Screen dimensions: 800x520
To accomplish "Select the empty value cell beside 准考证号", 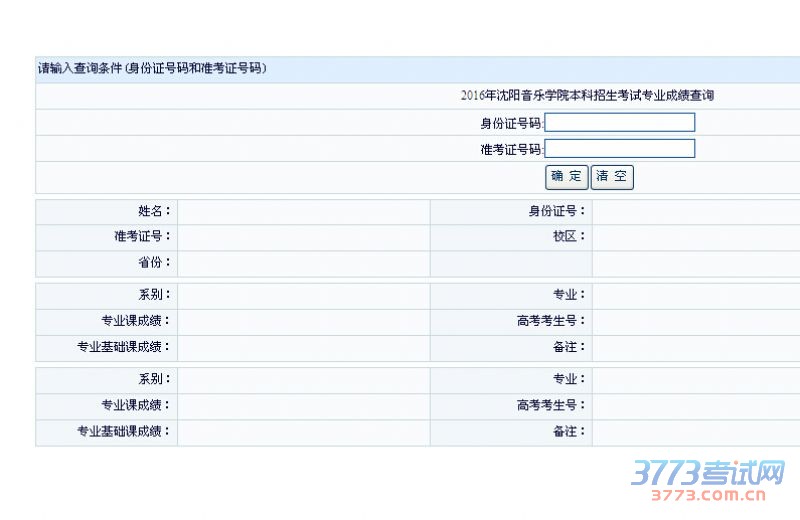I will (303, 237).
